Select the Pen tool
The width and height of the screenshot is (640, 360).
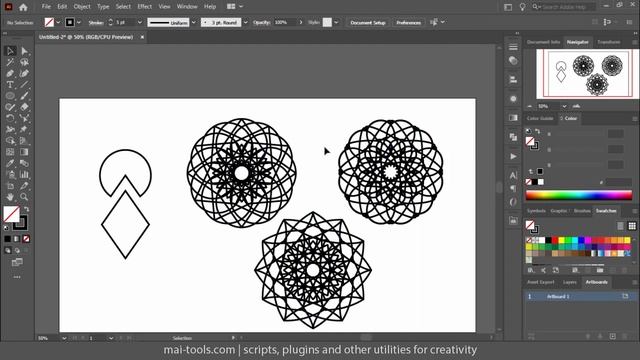[10, 73]
